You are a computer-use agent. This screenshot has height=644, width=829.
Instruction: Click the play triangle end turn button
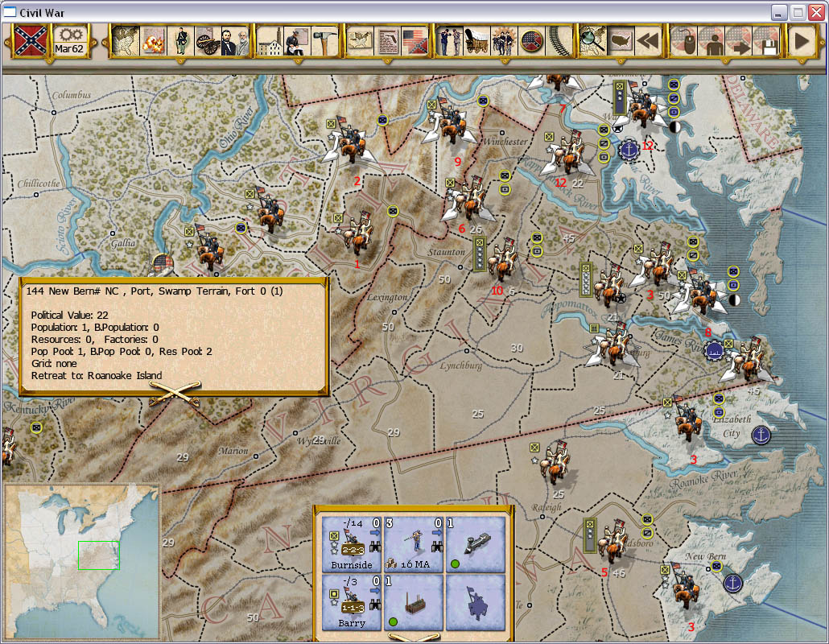tap(802, 41)
